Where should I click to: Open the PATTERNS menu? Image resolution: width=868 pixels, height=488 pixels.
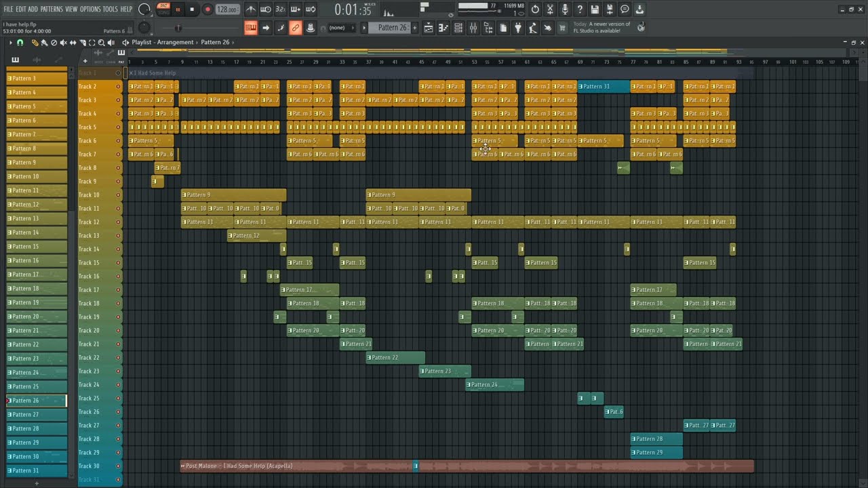(x=52, y=9)
